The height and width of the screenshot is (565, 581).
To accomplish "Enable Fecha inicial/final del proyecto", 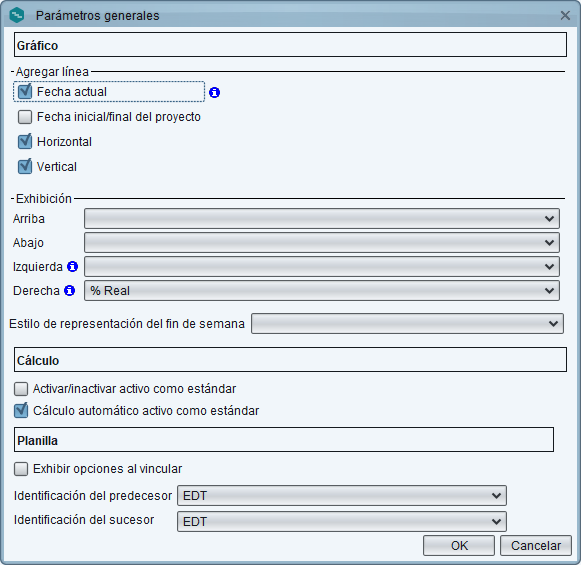I will click(25, 117).
